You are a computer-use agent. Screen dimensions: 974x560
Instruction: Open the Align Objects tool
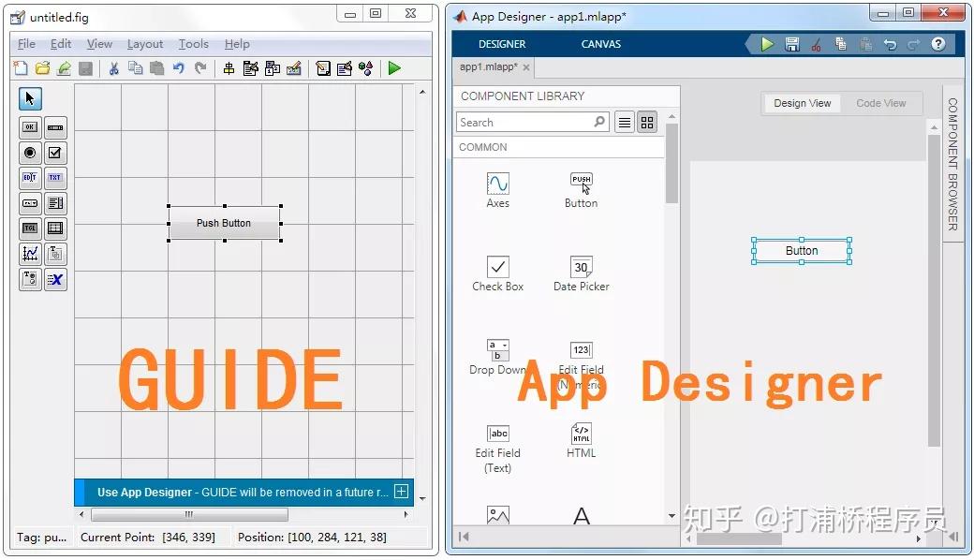[x=229, y=67]
